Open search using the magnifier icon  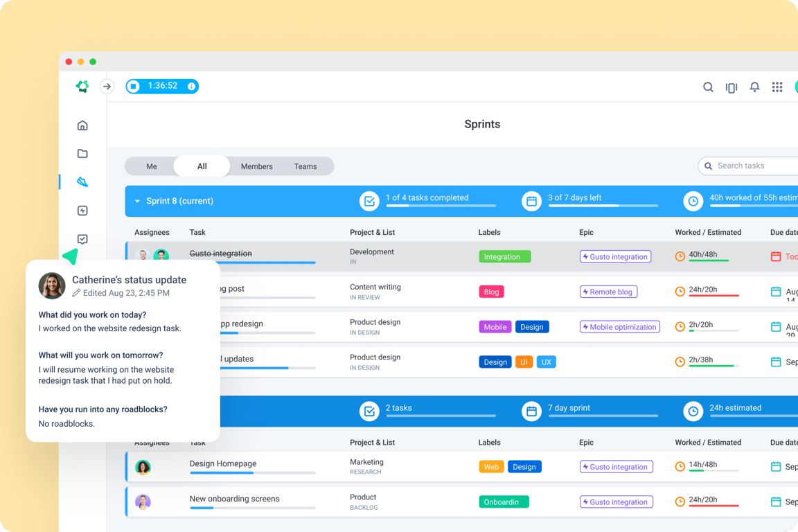tap(708, 87)
